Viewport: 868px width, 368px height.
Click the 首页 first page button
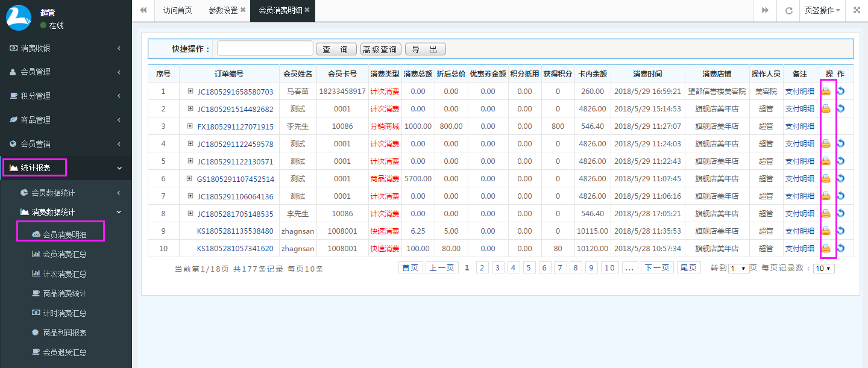coord(410,268)
